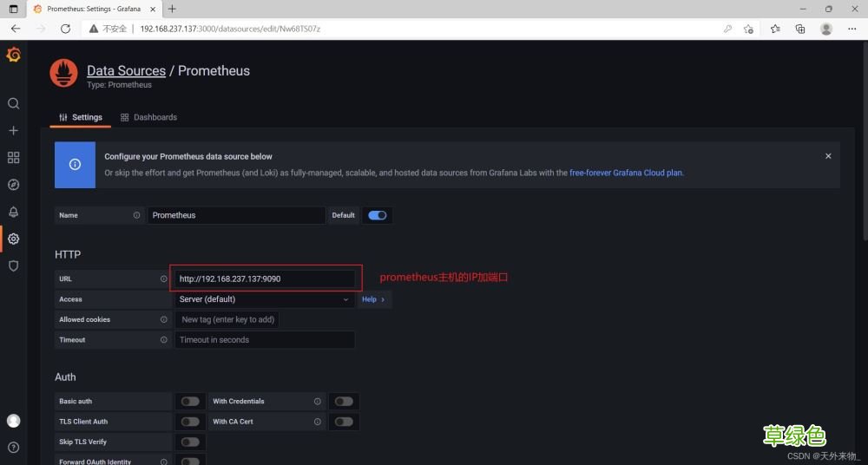868x465 pixels.
Task: Toggle the Default data source switch
Action: tap(378, 215)
